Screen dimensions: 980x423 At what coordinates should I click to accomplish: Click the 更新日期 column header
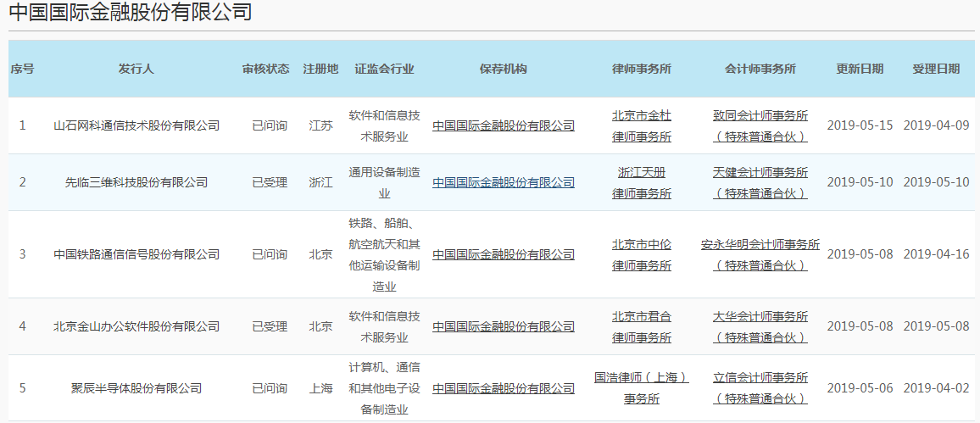(860, 69)
